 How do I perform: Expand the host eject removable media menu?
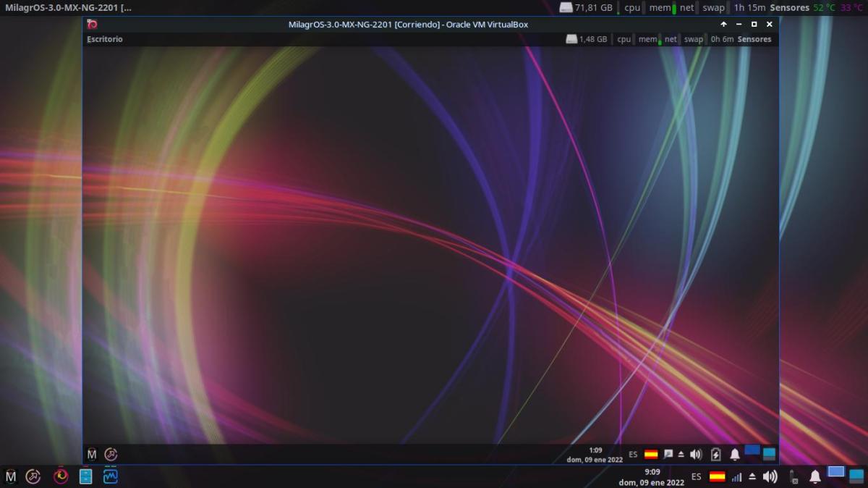(752, 476)
